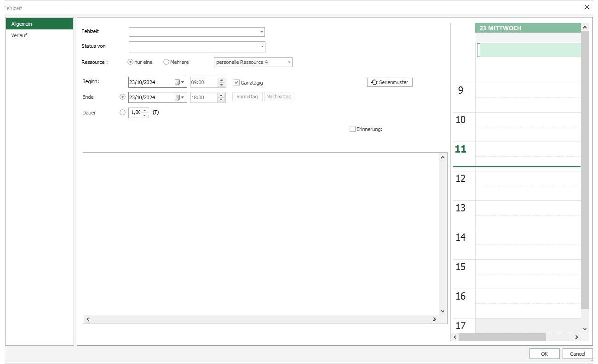
Task: Select the Dauer radio button
Action: coord(122,113)
